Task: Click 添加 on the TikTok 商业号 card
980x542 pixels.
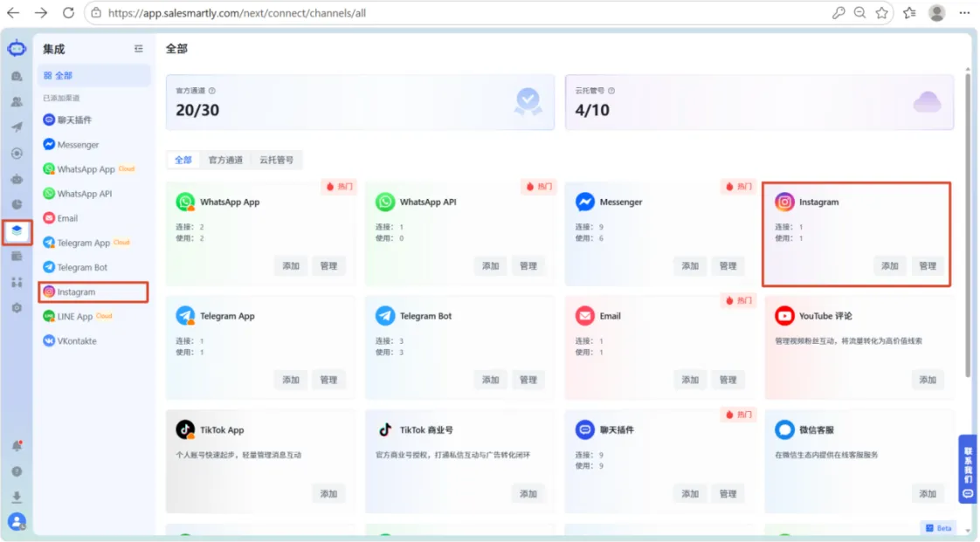Action: click(x=528, y=494)
